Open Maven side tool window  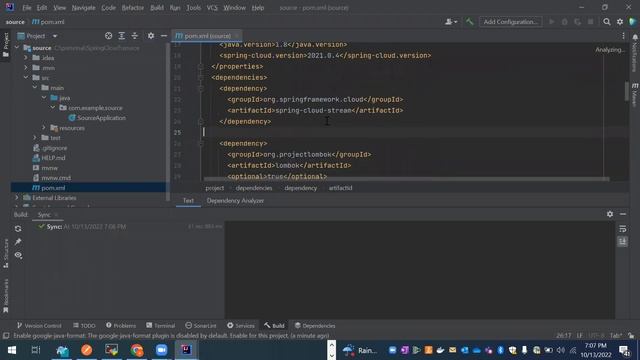(x=635, y=95)
